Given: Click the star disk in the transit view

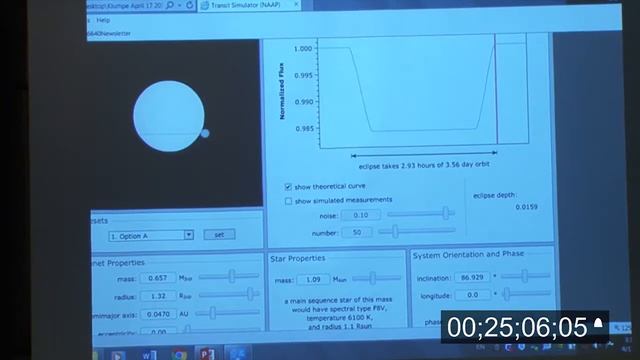Looking at the screenshot, I should (169, 116).
